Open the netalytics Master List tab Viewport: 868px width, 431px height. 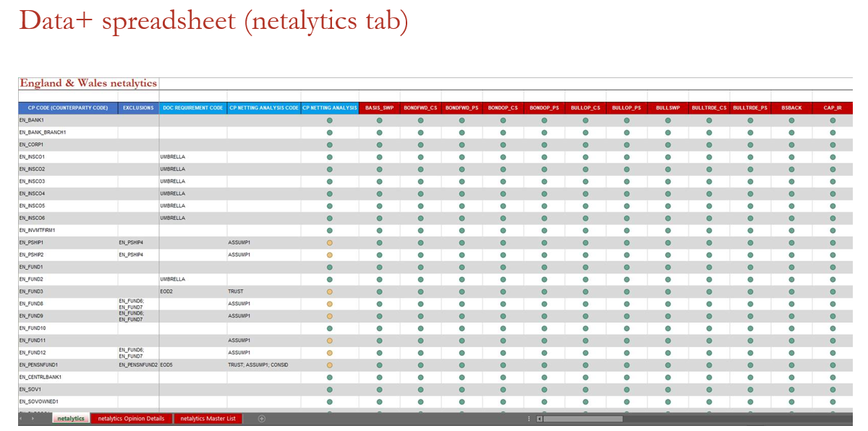208,419
